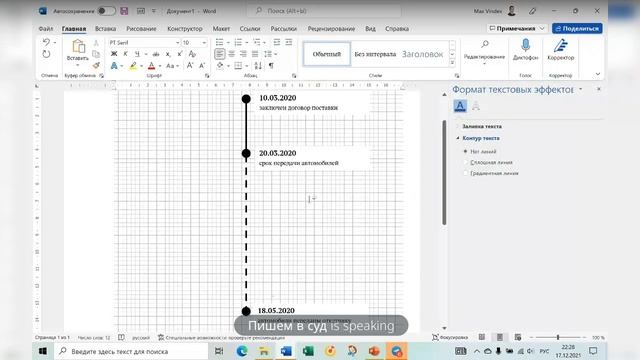Toggle bold formatting (Ж)
The height and width of the screenshot is (360, 640).
(x=114, y=54)
